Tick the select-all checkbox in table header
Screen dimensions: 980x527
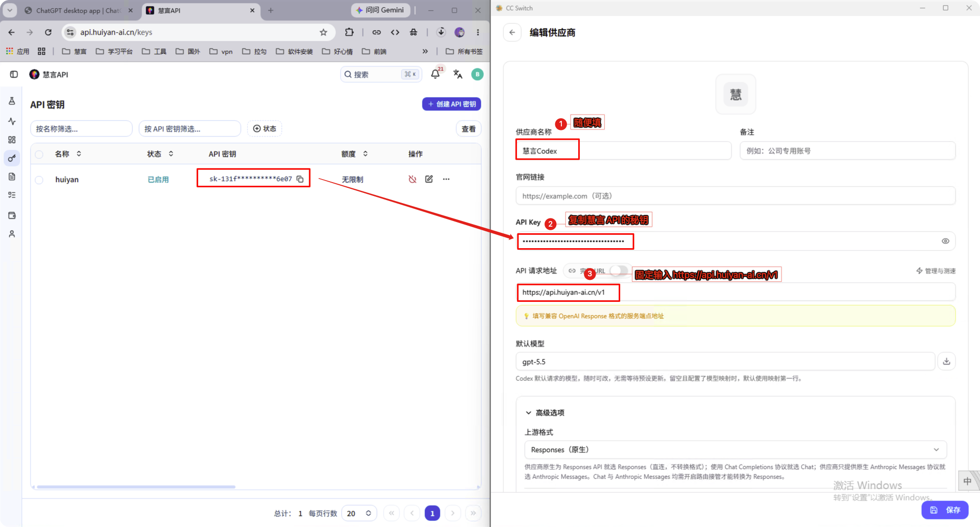pyautogui.click(x=39, y=154)
